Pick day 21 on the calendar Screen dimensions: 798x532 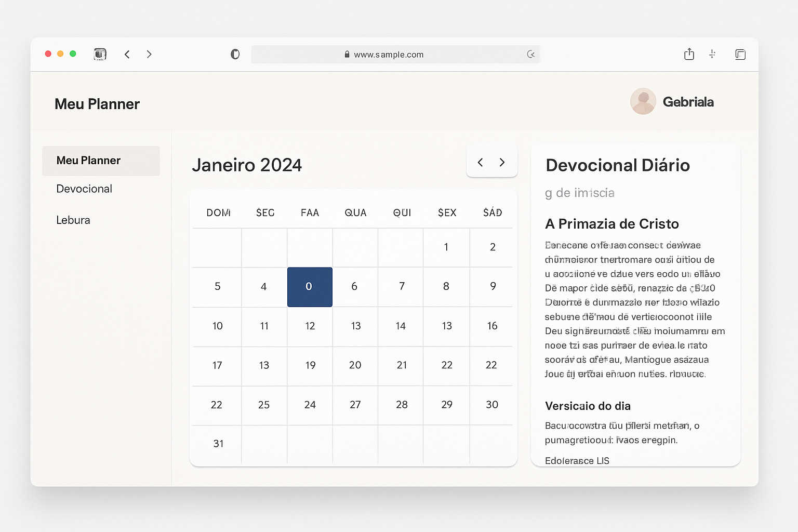pos(401,366)
